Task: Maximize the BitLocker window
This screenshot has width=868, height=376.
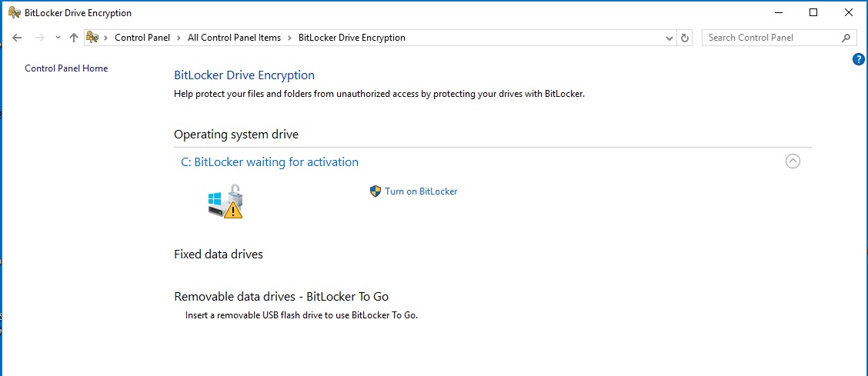Action: [x=813, y=12]
